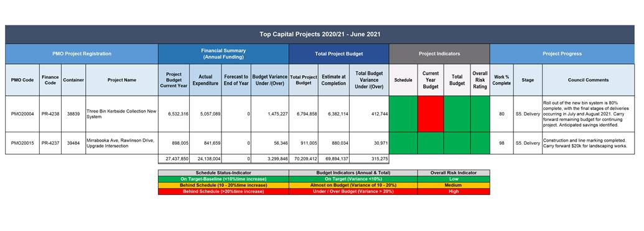644x231 pixels.
Task: Click the red Behind Schedule (>20%) legend row
Action: pyautogui.click(x=223, y=191)
